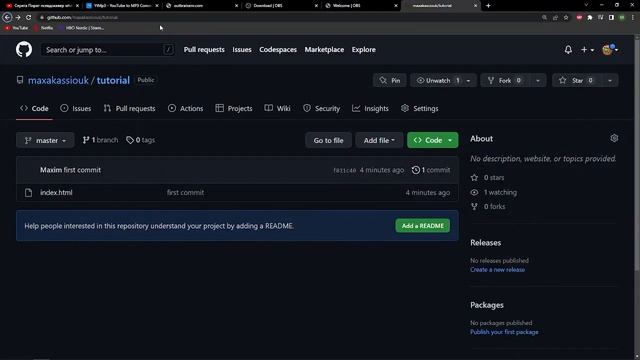
Task: Switch to the repository Issues tab
Action: pos(76,108)
